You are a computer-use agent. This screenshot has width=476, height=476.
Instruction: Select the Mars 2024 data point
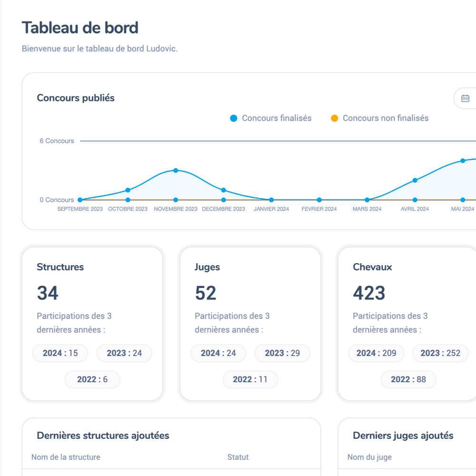pos(367,200)
